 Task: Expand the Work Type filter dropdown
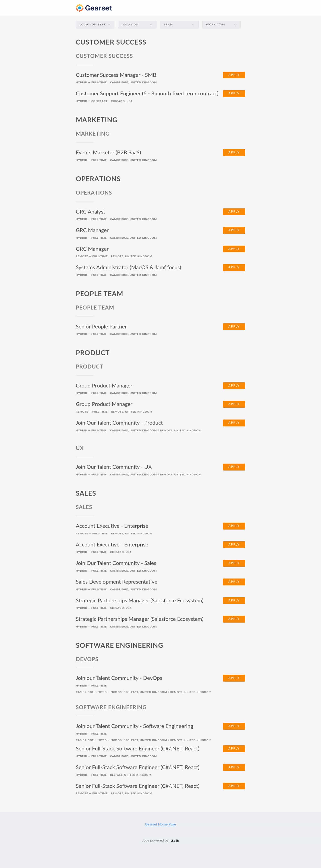tap(221, 24)
